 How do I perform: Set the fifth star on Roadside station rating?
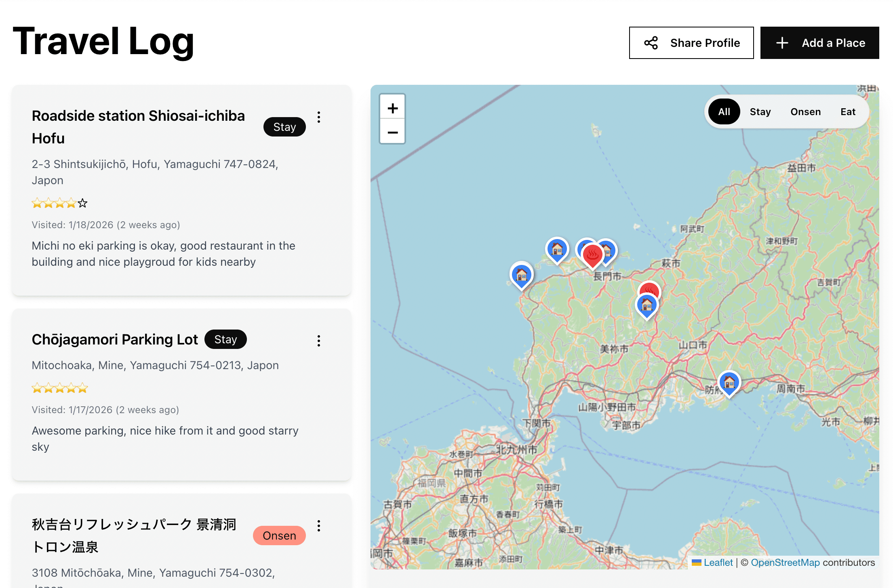(82, 203)
